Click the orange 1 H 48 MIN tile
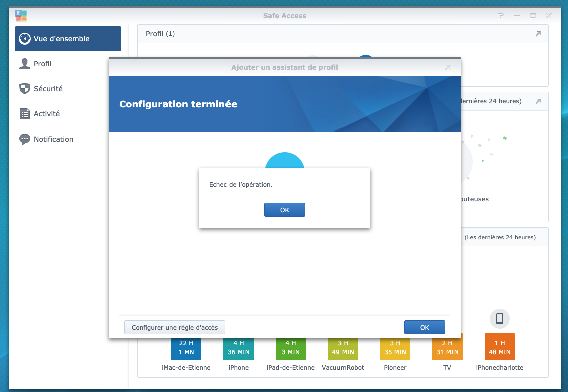 [x=500, y=346]
